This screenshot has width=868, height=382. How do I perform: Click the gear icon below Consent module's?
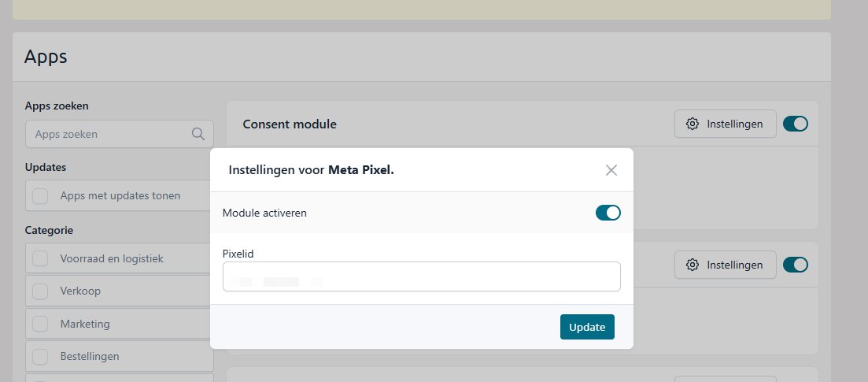pos(693,265)
